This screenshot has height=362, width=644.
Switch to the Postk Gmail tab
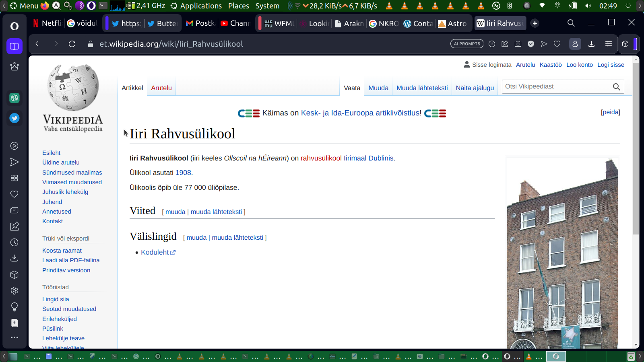[x=200, y=23]
